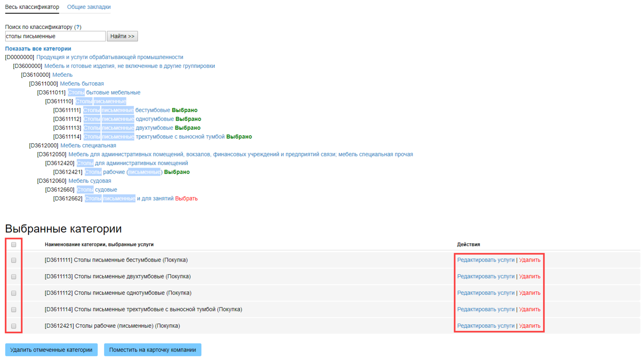Screen dimensions: 644x361
Task: Click Удалить for D3611112 однотумбовые row
Action: click(x=530, y=293)
